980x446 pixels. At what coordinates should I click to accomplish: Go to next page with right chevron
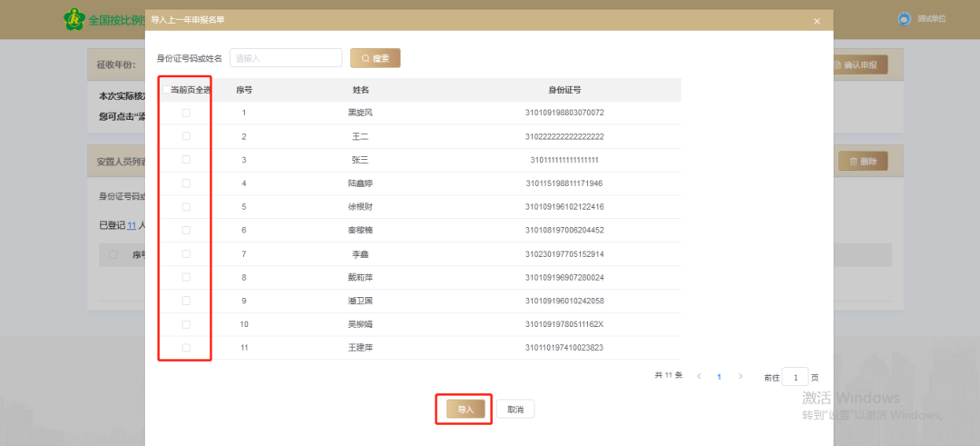tap(740, 376)
